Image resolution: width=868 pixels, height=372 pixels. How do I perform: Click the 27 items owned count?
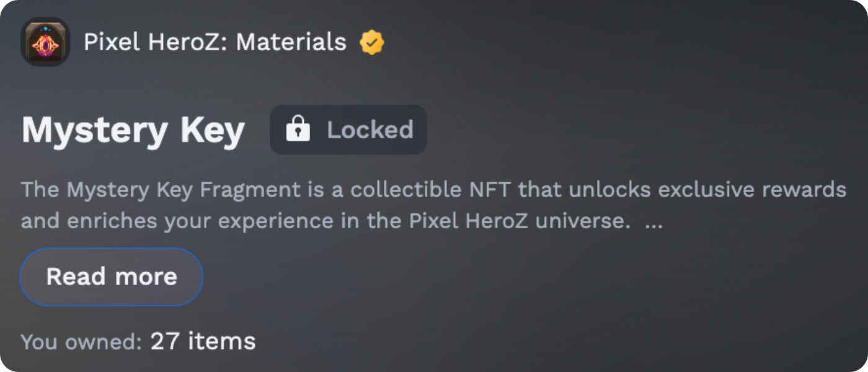coord(203,341)
